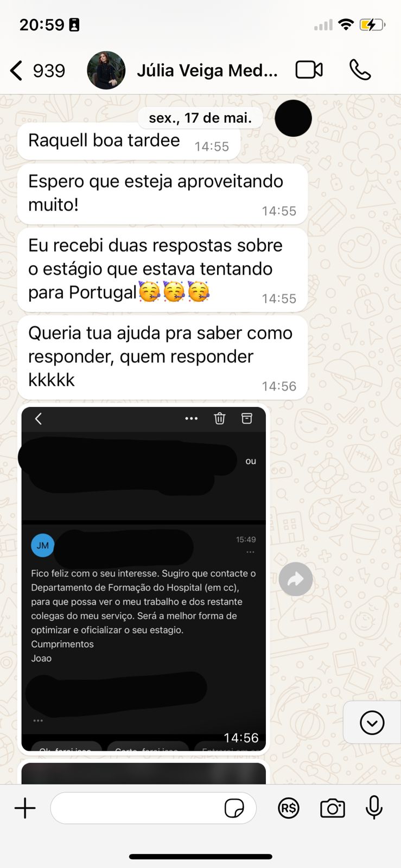Open the sticker picker in message field
Screen dimensions: 401x868
tap(234, 808)
